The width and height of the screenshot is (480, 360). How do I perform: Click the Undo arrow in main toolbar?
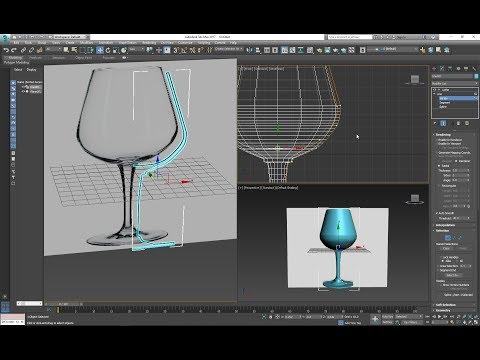click(x=6, y=50)
